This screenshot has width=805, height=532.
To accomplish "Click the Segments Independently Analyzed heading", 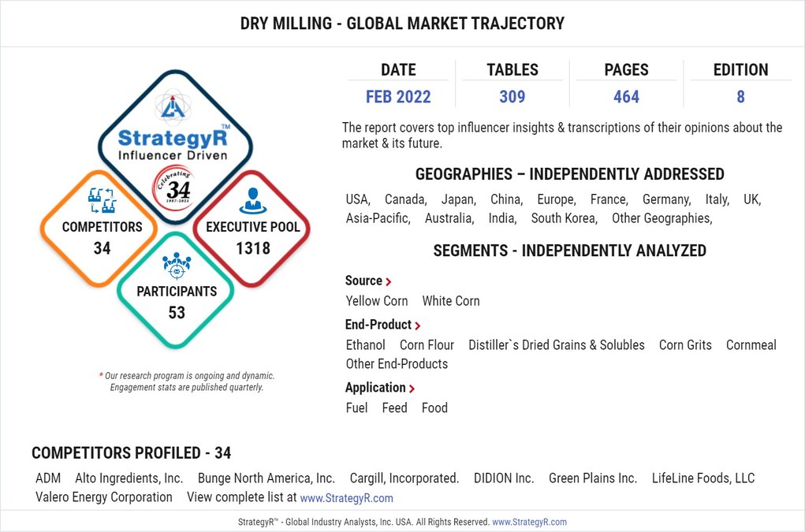I will 570,251.
